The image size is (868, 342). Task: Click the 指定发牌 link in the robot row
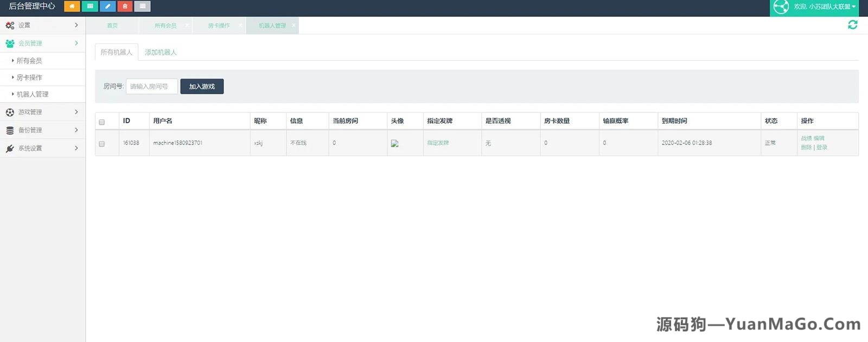click(x=438, y=143)
